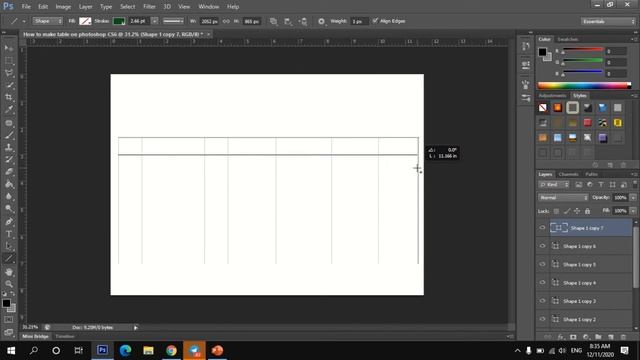The image size is (640, 360).
Task: Select the Move tool
Action: 9,48
